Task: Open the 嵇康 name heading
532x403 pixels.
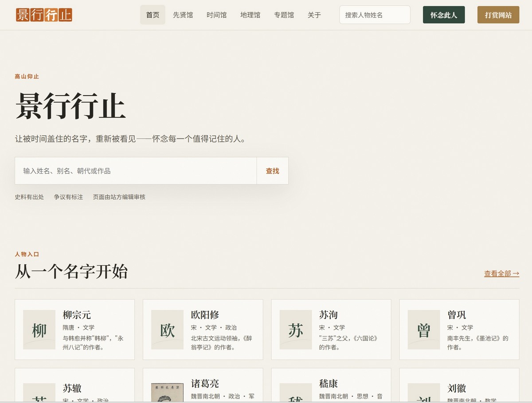Action: pos(329,384)
